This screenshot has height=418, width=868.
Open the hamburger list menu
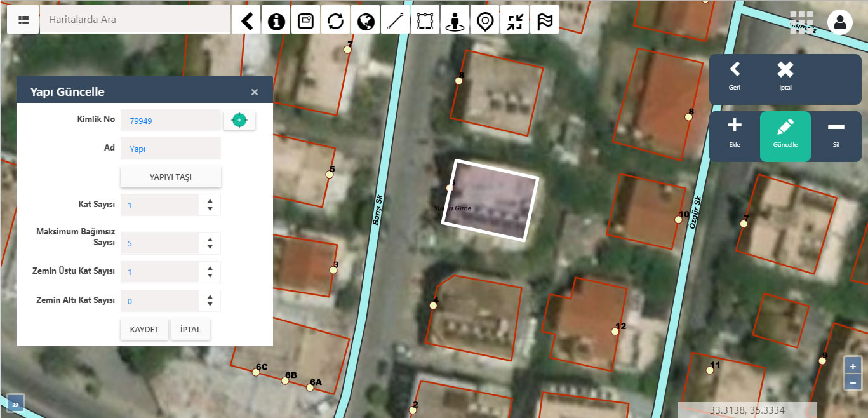pos(23,20)
